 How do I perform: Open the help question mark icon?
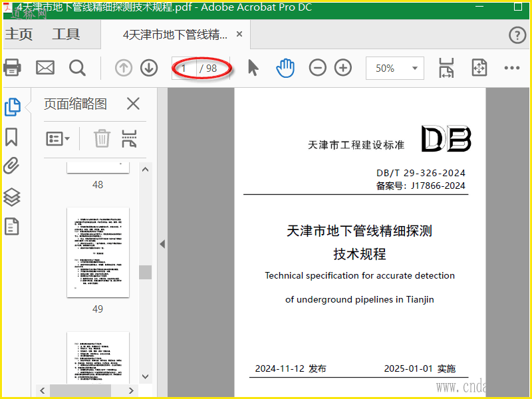(517, 35)
